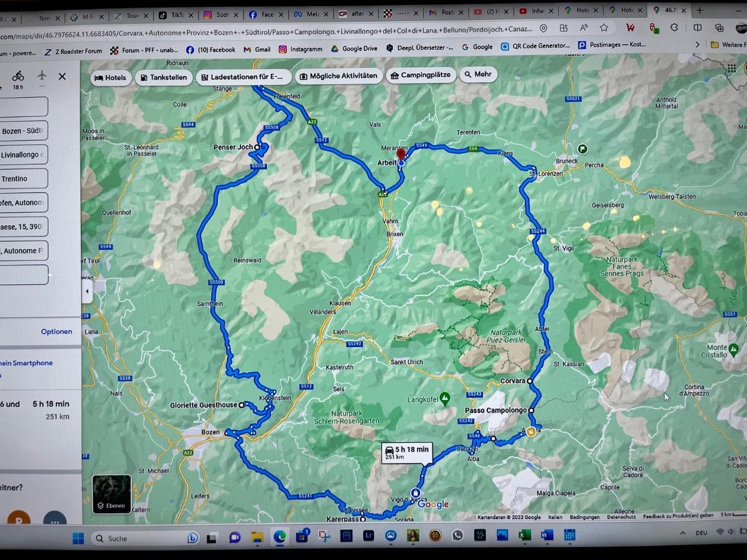Image resolution: width=747 pixels, height=560 pixels.
Task: Close the directions panel with X
Action: [62, 76]
